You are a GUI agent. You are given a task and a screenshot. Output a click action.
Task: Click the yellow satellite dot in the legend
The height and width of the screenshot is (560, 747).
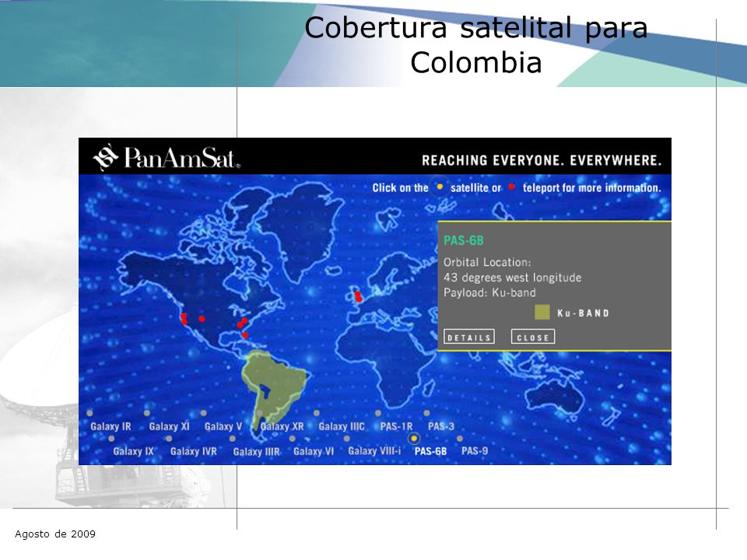click(x=440, y=187)
